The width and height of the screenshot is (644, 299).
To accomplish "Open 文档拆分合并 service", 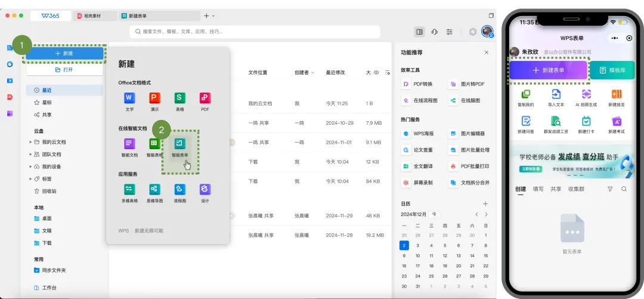I will pyautogui.click(x=469, y=183).
